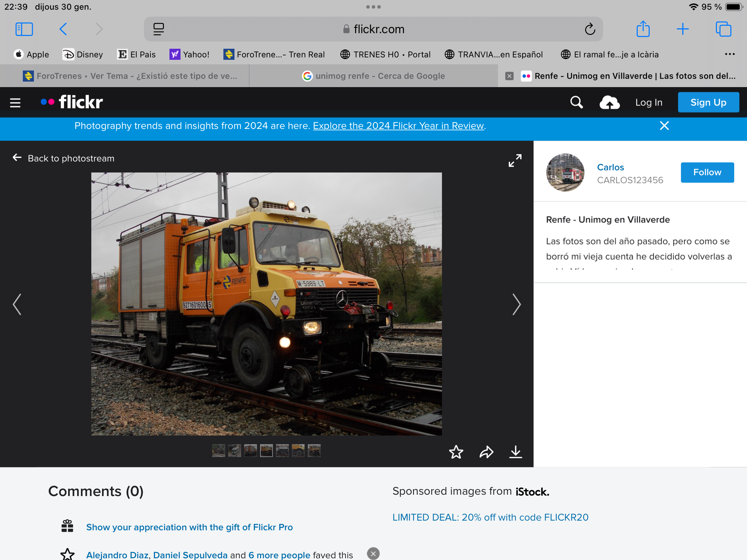
Task: Fave the photo with star icon
Action: coord(456,452)
